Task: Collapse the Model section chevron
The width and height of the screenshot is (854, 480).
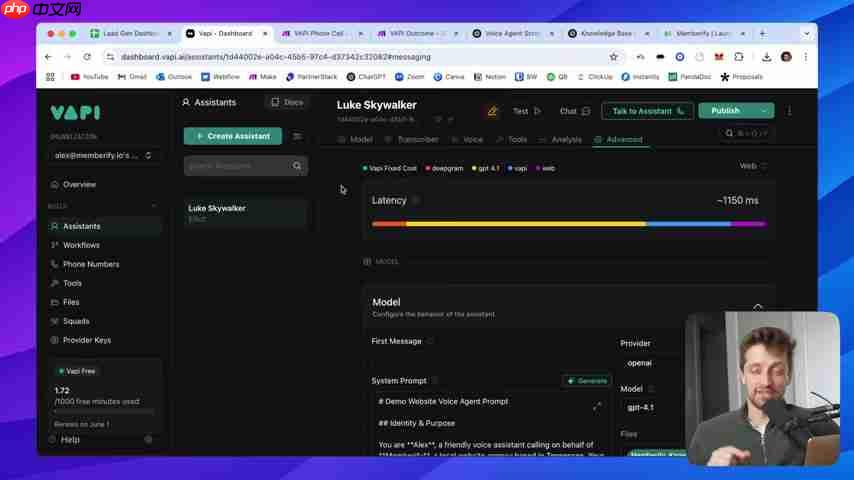Action: click(758, 307)
